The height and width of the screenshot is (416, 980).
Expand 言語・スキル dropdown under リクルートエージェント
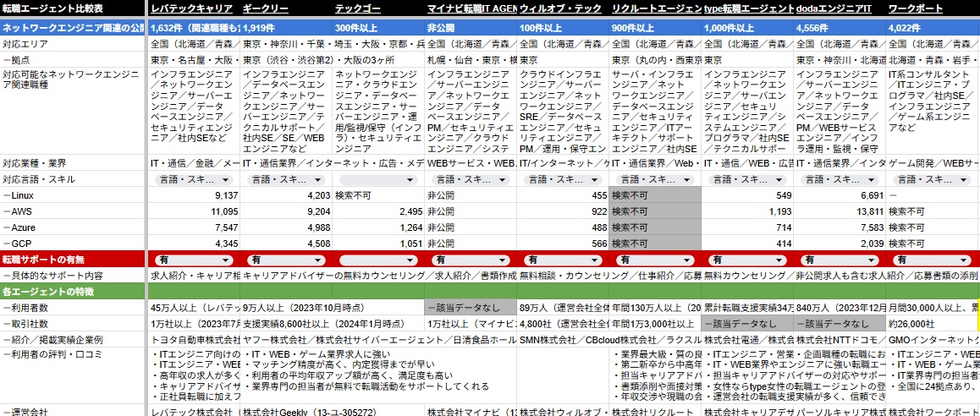click(655, 179)
